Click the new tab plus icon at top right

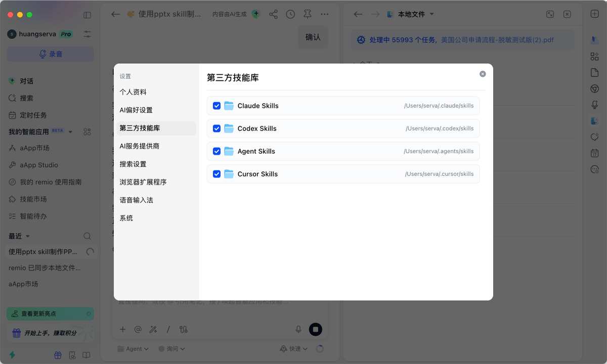point(594,14)
